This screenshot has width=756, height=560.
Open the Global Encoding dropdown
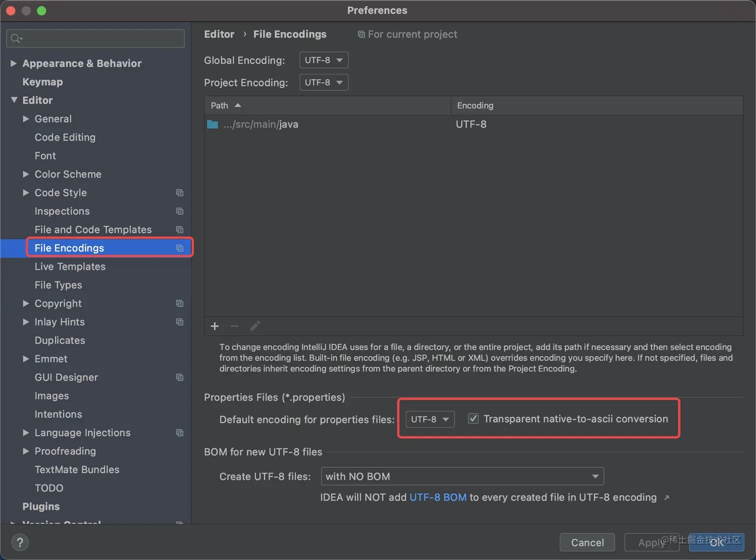point(323,60)
